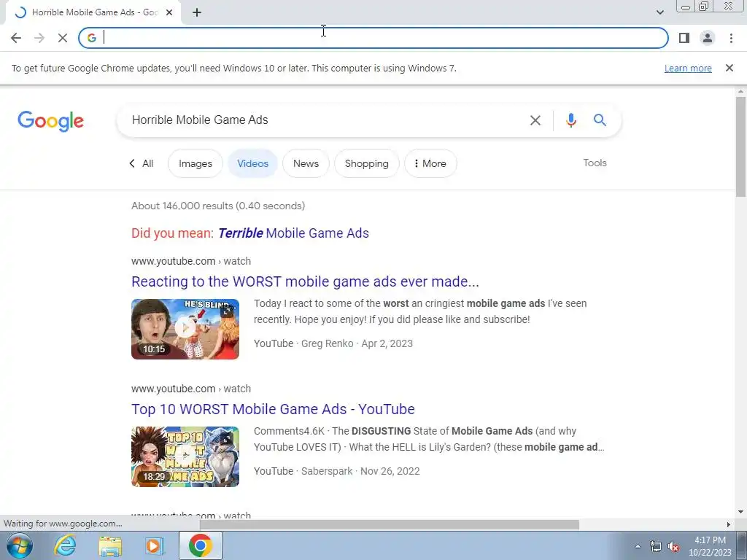Click first result's 'www.youtube.com › watch' breadcrumb

(x=191, y=261)
